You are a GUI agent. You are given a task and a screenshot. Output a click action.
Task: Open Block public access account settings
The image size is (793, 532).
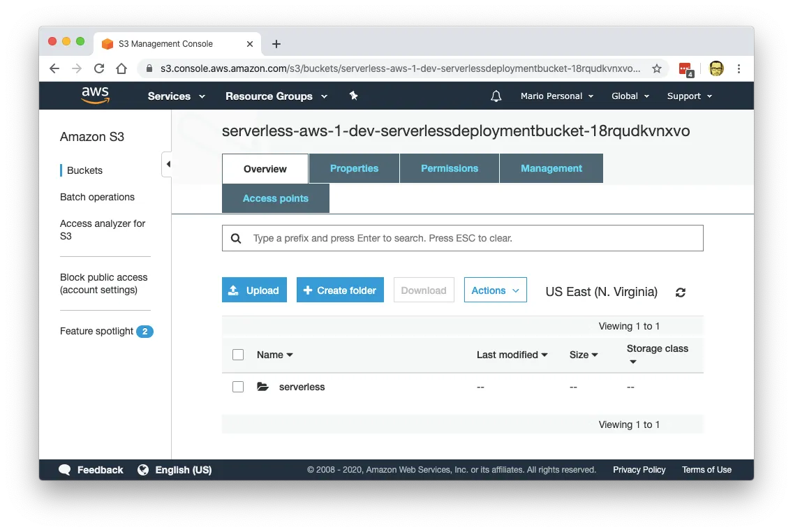(104, 283)
